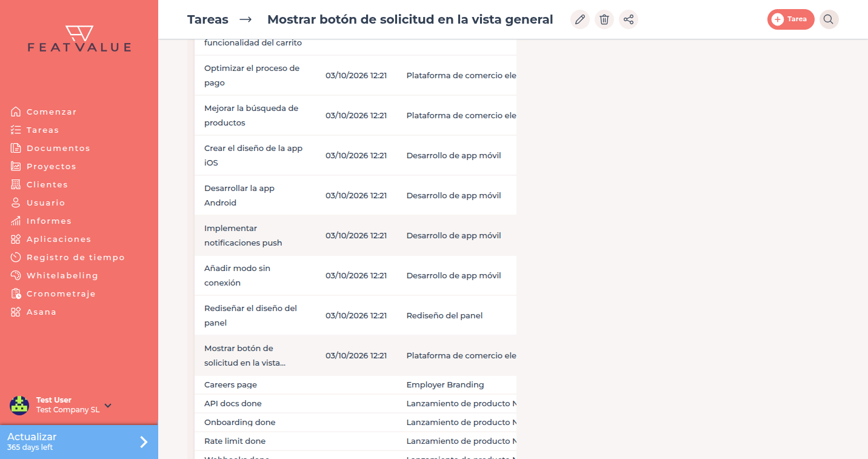This screenshot has width=868, height=459.
Task: Click the Registro de tiempo clock icon
Action: [16, 257]
